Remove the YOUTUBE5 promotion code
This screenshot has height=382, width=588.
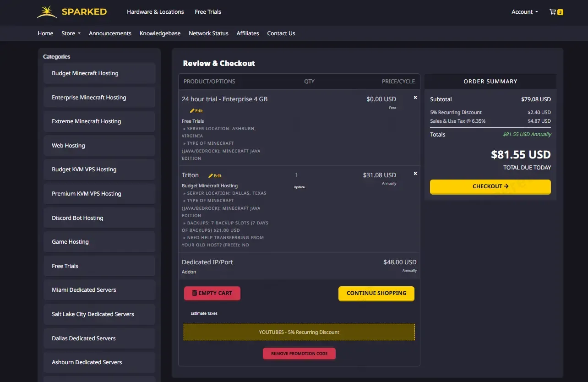pos(299,354)
